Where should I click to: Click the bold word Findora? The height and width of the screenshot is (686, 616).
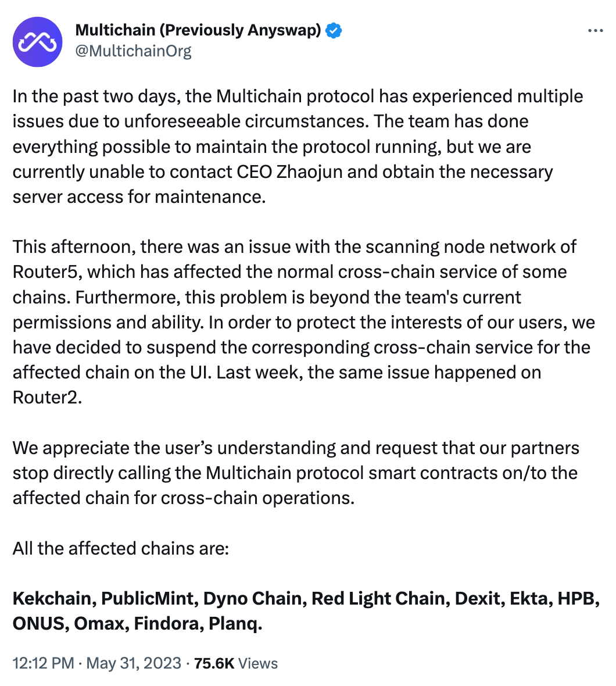click(166, 623)
